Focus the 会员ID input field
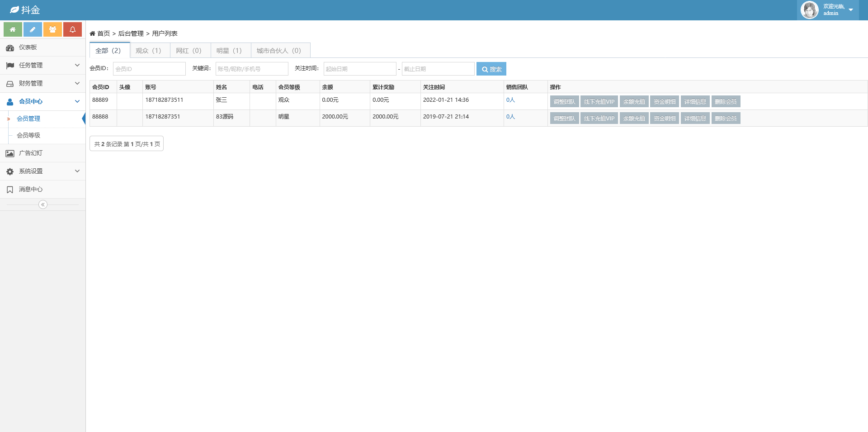The width and height of the screenshot is (868, 432). click(149, 69)
